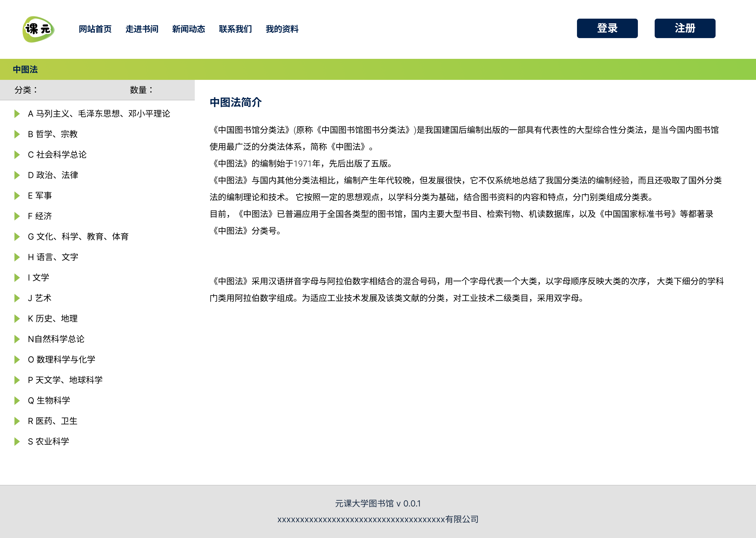Expand the B 哲学、宗教 triangle
The width and height of the screenshot is (756, 538).
pyautogui.click(x=17, y=134)
